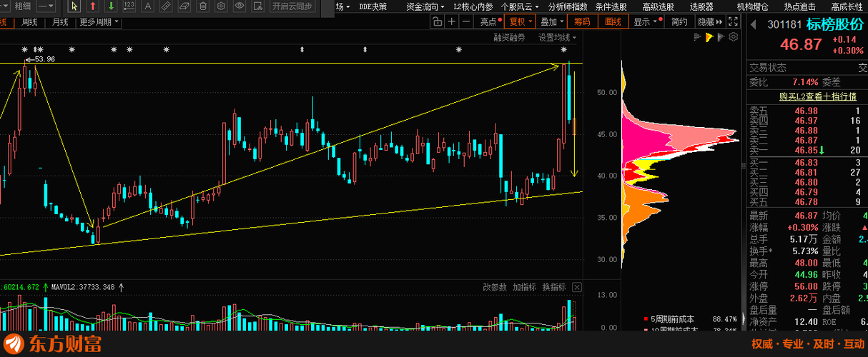This screenshot has height=357, width=868.
Task: Click 购买L2查看十档行情 link
Action: tap(818, 96)
